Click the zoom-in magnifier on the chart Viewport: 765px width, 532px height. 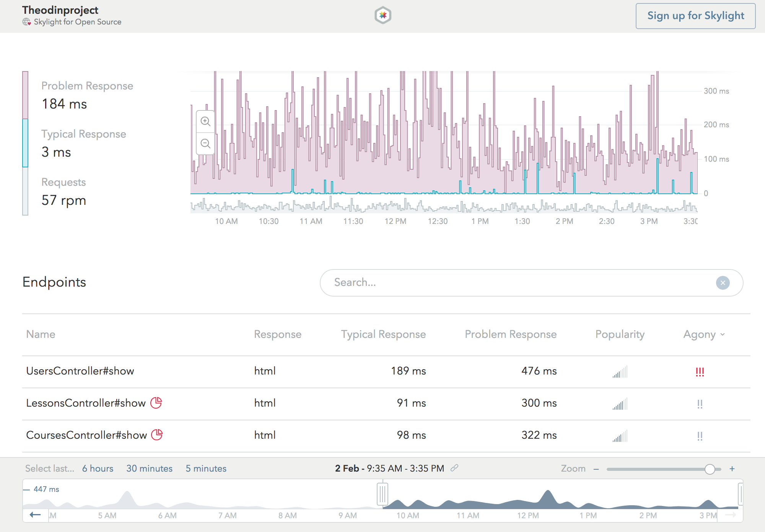(205, 122)
